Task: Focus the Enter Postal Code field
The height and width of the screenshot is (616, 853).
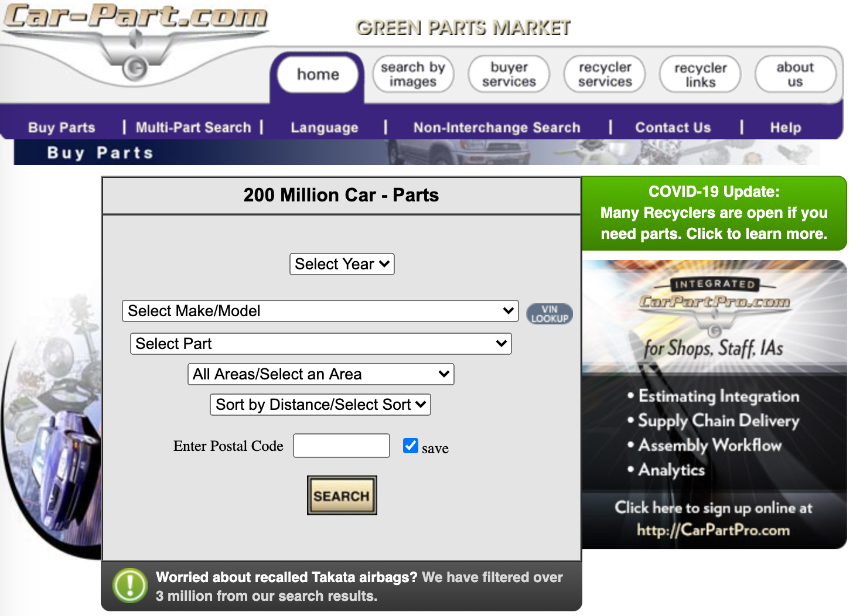Action: point(342,446)
